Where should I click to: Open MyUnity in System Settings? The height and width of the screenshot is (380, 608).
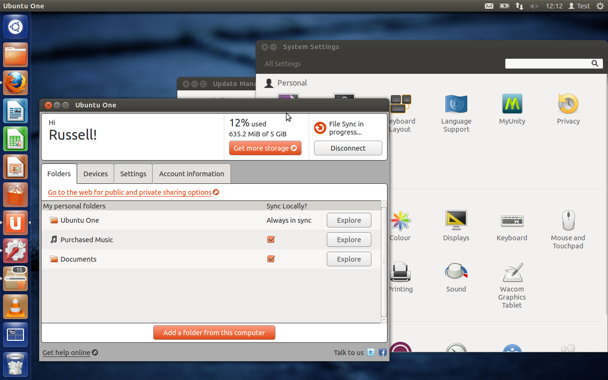tap(512, 109)
